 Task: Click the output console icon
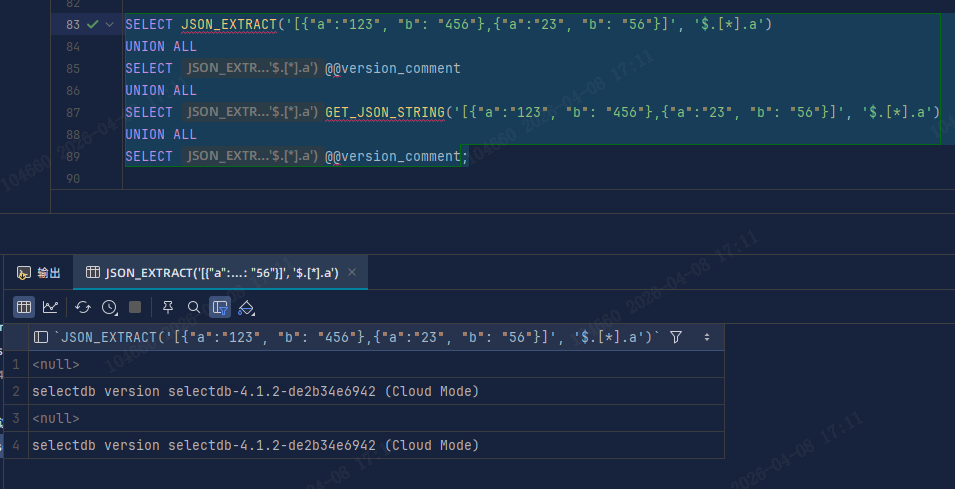pos(23,273)
